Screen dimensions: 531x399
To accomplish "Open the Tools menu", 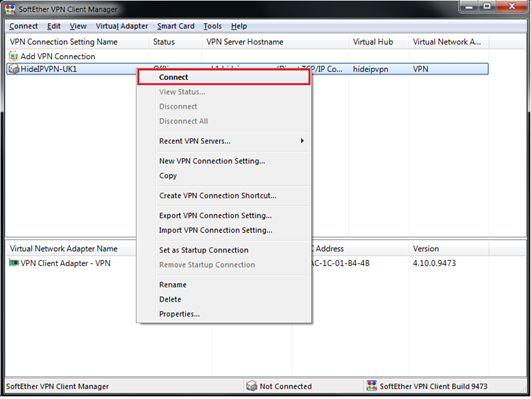I will tap(212, 26).
